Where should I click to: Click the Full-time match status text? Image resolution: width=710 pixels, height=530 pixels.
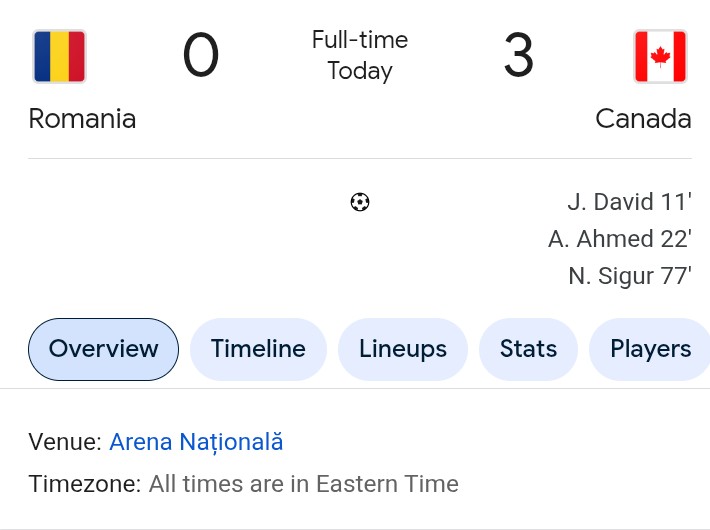[360, 40]
